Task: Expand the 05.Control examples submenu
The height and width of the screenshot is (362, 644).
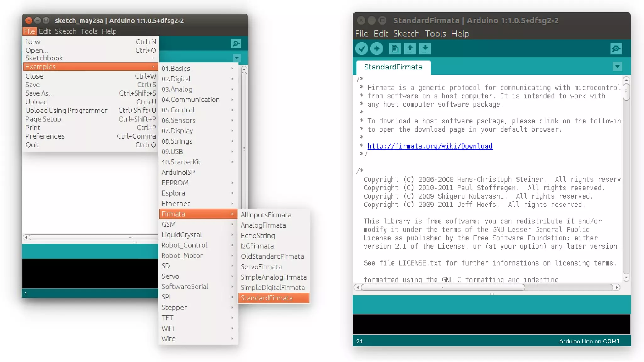Action: click(198, 110)
